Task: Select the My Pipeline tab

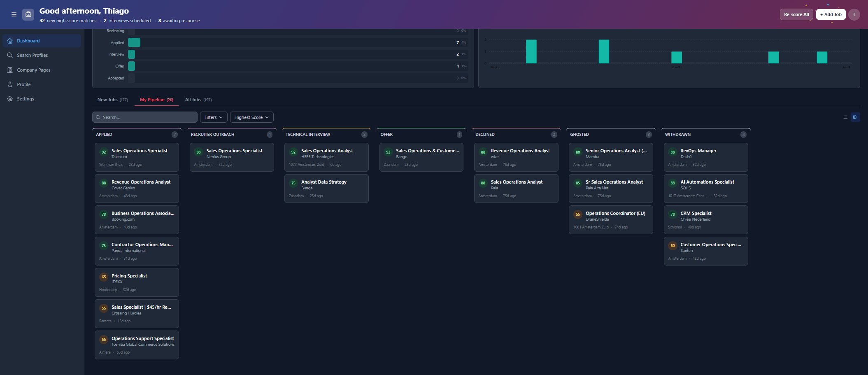Action: (x=156, y=100)
